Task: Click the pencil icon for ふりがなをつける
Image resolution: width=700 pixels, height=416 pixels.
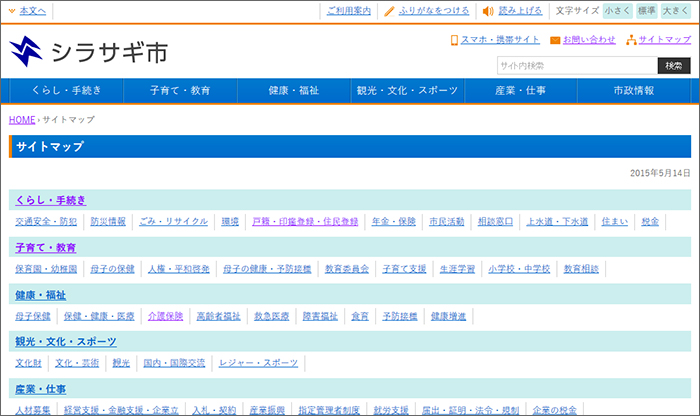Action: pyautogui.click(x=390, y=11)
